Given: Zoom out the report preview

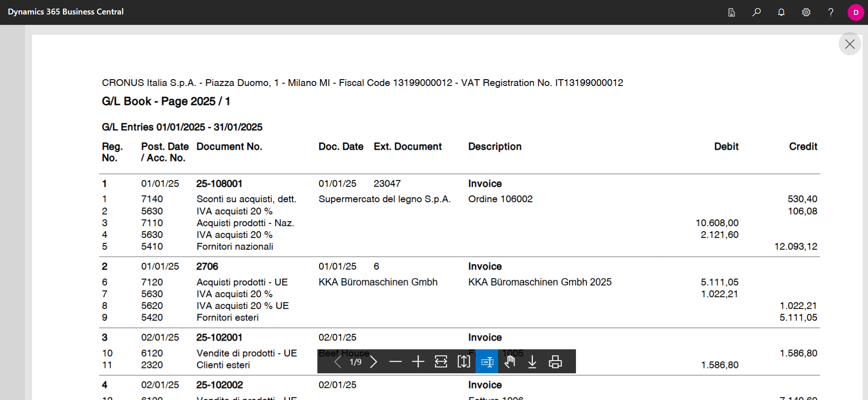Looking at the screenshot, I should [396, 362].
